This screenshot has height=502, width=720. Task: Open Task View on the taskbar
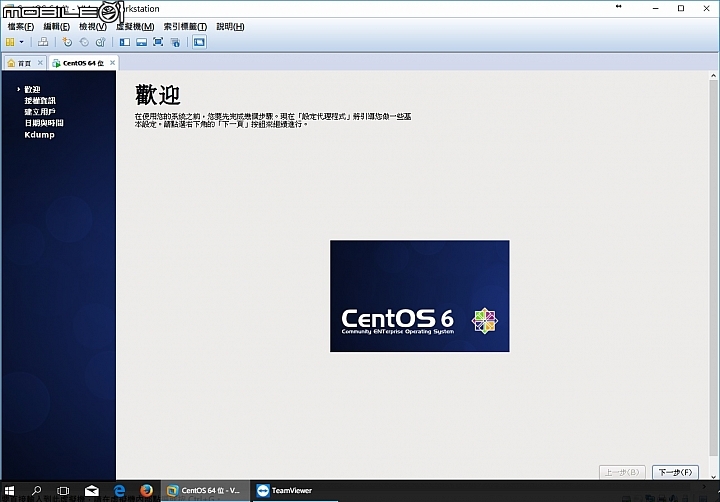[63, 491]
